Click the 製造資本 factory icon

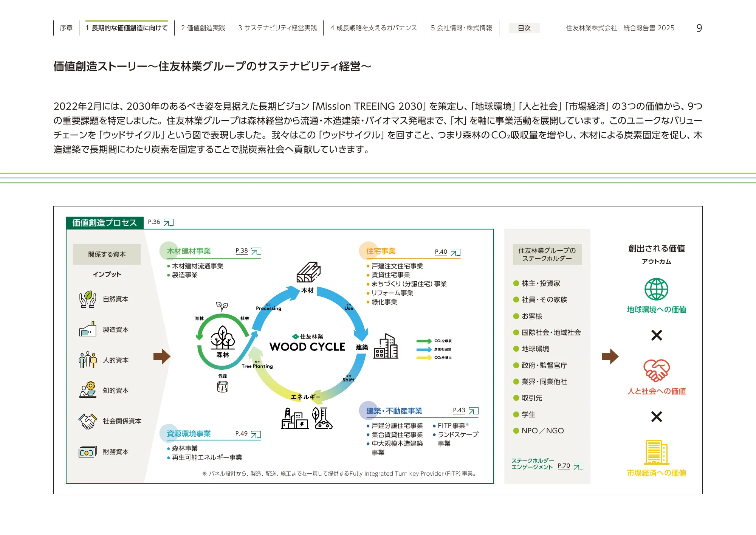(x=87, y=330)
